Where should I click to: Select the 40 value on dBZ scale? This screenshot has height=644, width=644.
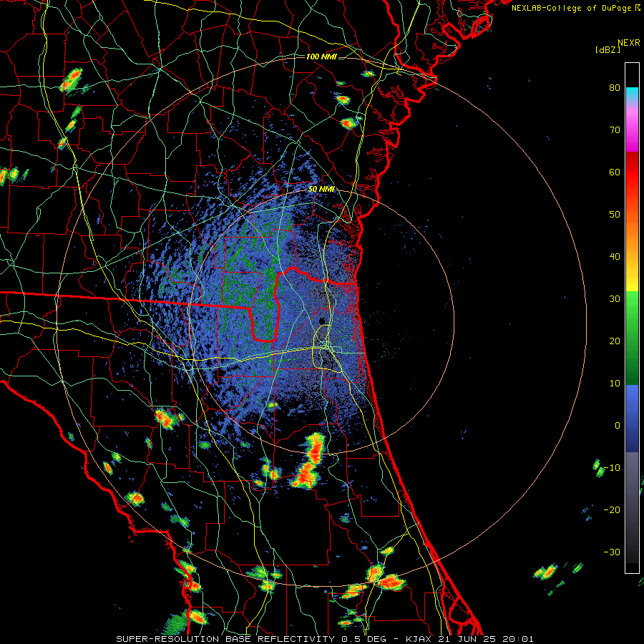point(615,257)
